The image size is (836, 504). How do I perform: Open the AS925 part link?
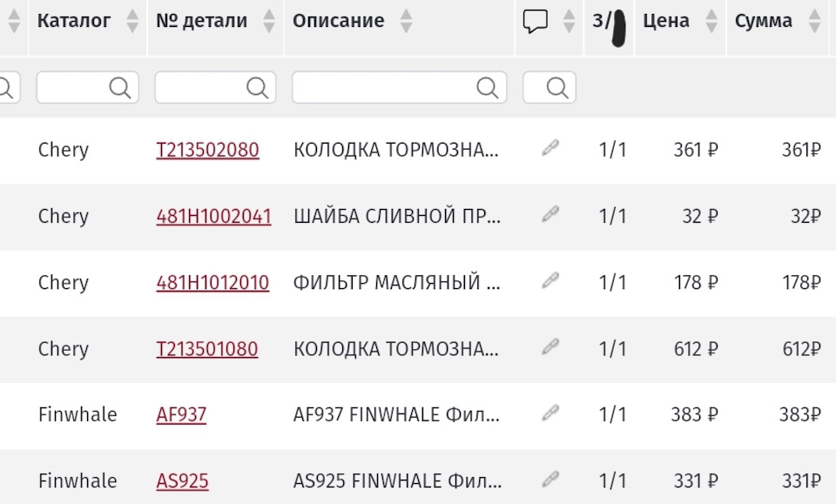(x=182, y=480)
